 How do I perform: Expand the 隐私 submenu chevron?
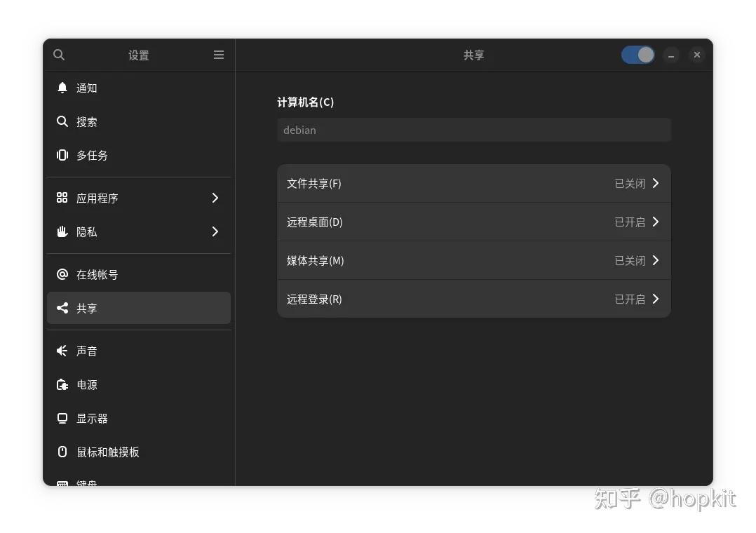point(215,231)
